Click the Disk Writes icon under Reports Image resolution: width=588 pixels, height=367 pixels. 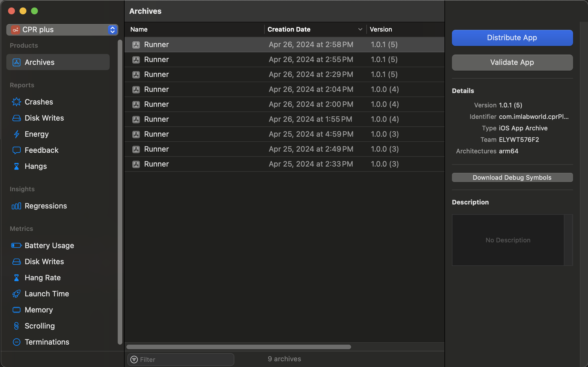point(17,118)
